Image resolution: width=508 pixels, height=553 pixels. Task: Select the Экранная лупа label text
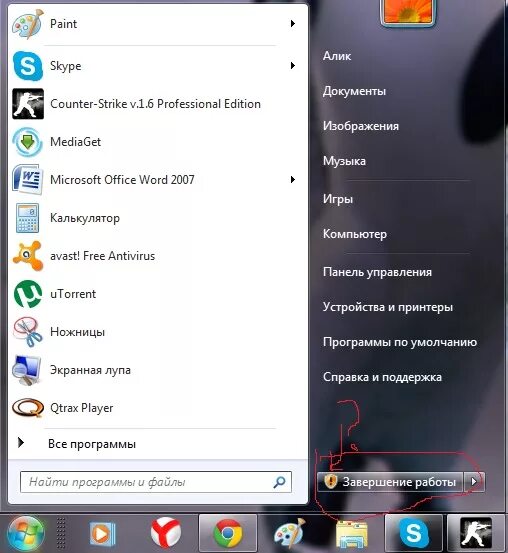[x=90, y=370]
